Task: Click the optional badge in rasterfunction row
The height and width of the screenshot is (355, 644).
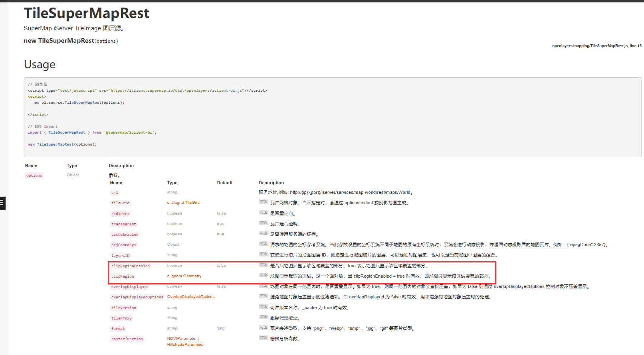Action: coord(264,338)
